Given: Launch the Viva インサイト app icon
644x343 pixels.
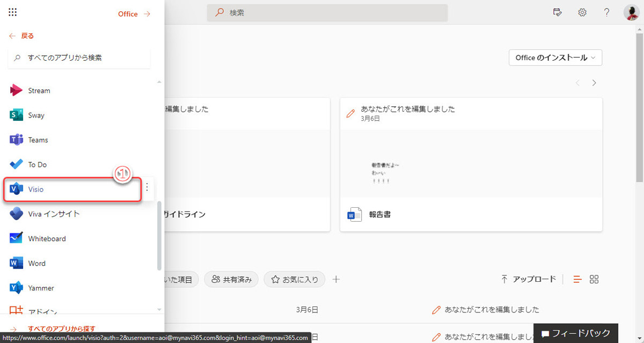Looking at the screenshot, I should pos(16,214).
